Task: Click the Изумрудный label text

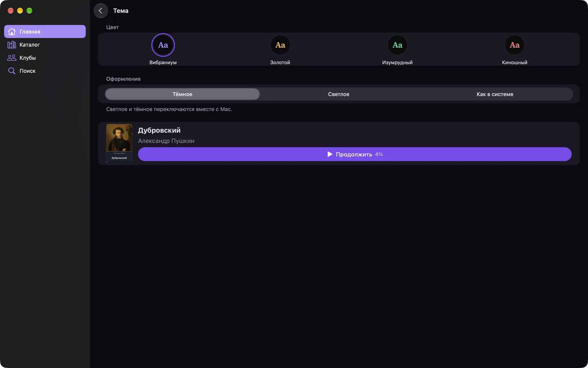Action: 397,62
